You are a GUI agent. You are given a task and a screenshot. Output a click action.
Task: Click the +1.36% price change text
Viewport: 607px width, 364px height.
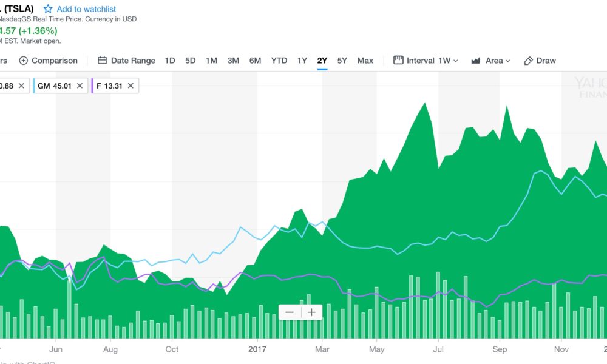coord(38,30)
